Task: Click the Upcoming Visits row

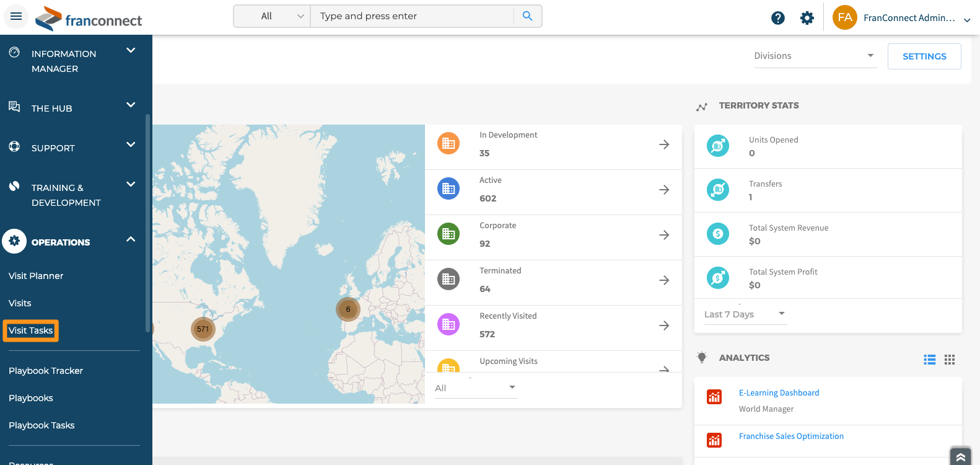Action: [x=553, y=362]
